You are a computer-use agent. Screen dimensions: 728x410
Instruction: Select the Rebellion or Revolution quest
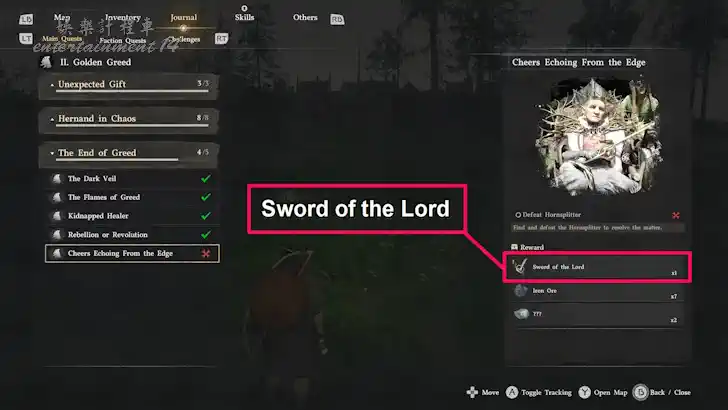pos(132,234)
